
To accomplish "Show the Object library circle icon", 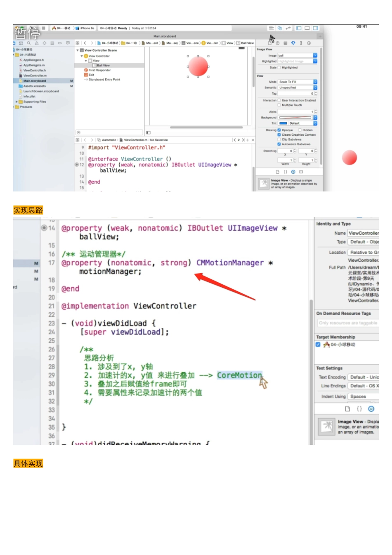I will [293, 172].
